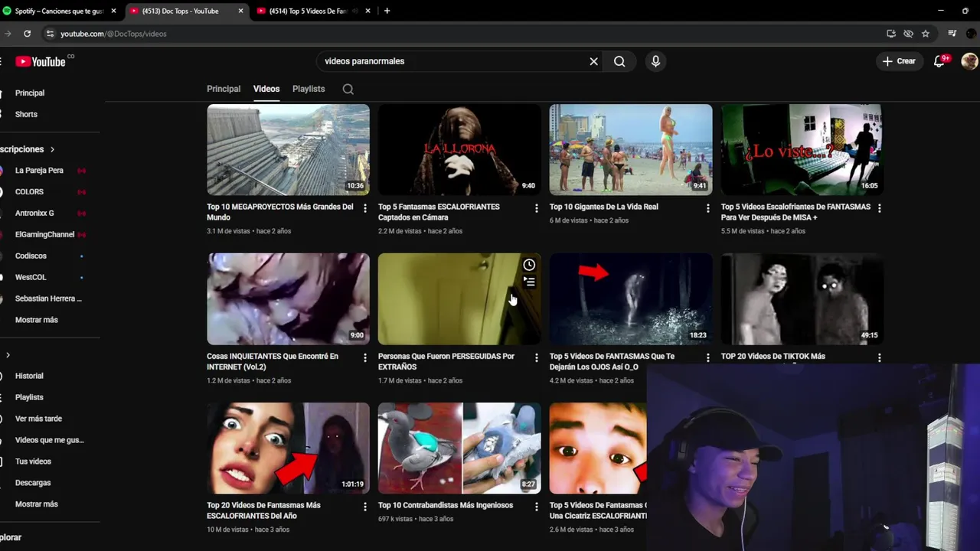The image size is (980, 551).
Task: Open ElGamingChannel subscription
Action: click(44, 235)
